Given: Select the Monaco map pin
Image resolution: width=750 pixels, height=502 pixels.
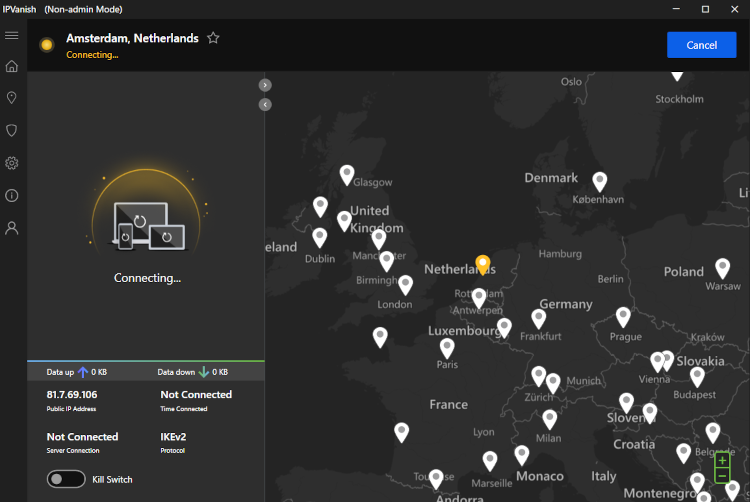Looking at the screenshot, I should point(521,455).
